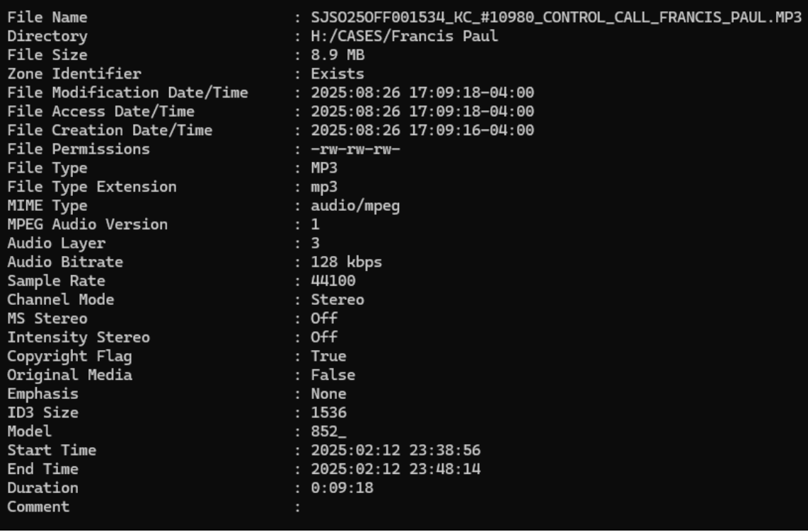
Task: Click the -rw-rw-rw- permissions string
Action: 355,149
